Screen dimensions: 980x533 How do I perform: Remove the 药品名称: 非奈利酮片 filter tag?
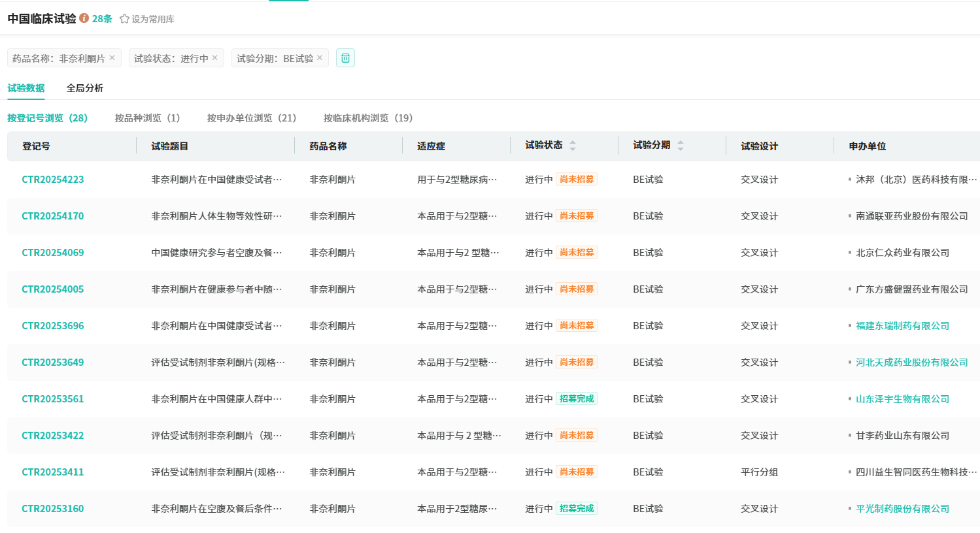point(112,58)
